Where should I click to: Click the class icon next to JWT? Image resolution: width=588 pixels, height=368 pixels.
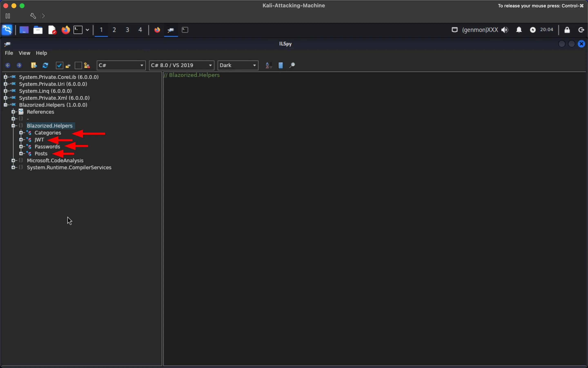click(29, 140)
